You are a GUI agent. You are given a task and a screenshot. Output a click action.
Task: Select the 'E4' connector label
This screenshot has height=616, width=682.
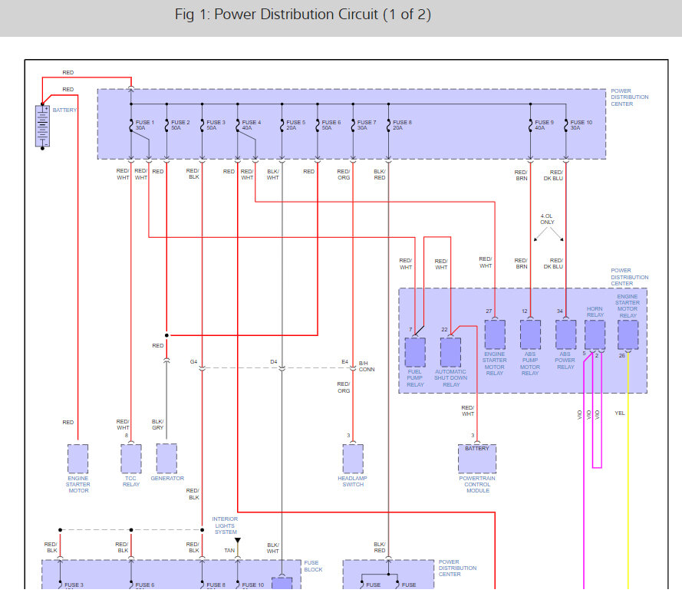point(344,361)
